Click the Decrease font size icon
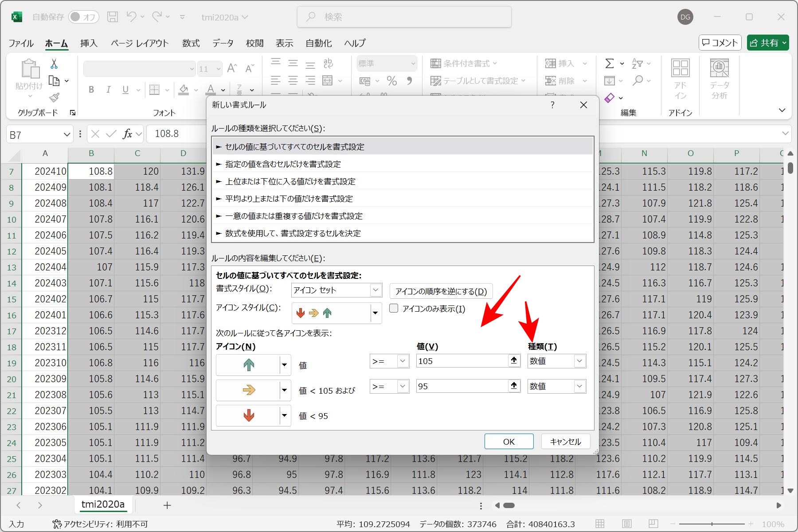This screenshot has width=798, height=532. pyautogui.click(x=250, y=68)
